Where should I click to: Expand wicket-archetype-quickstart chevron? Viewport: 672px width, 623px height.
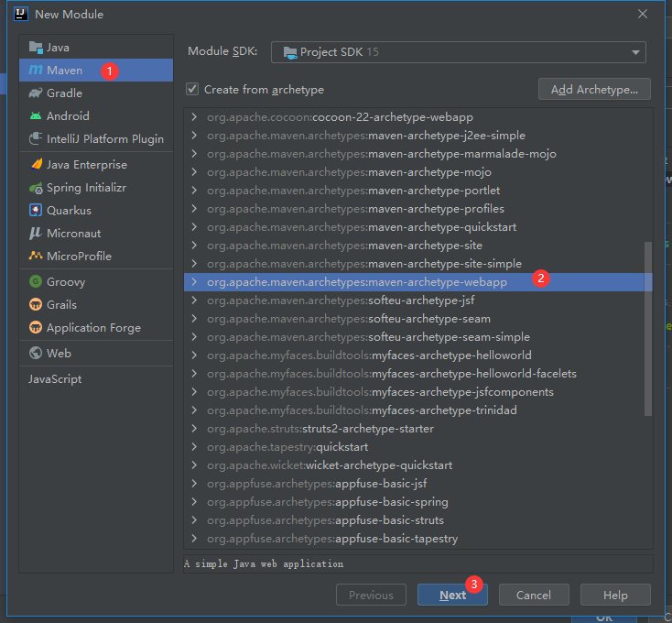[x=194, y=465]
